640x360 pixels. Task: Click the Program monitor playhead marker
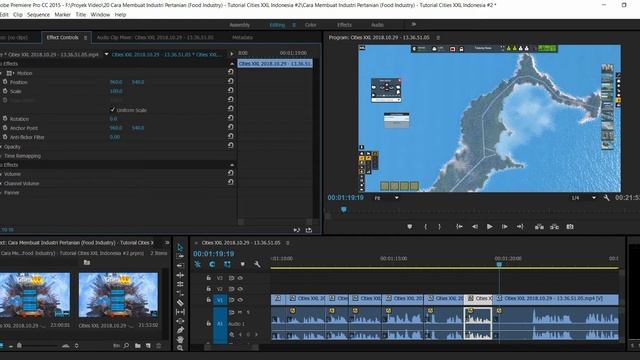click(344, 209)
